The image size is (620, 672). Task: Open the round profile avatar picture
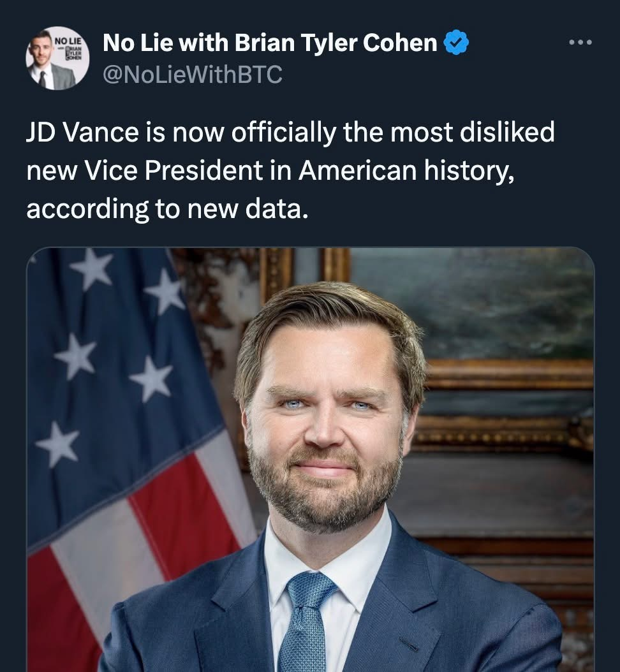point(57,59)
